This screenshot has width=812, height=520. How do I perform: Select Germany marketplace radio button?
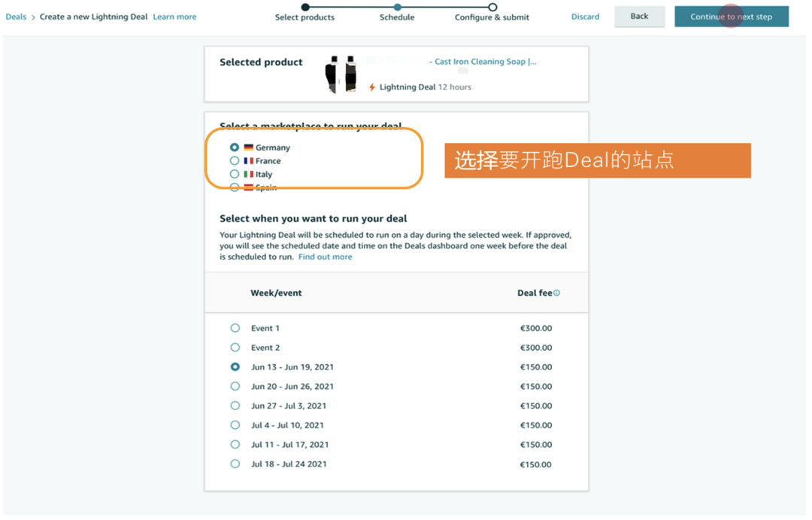point(235,147)
